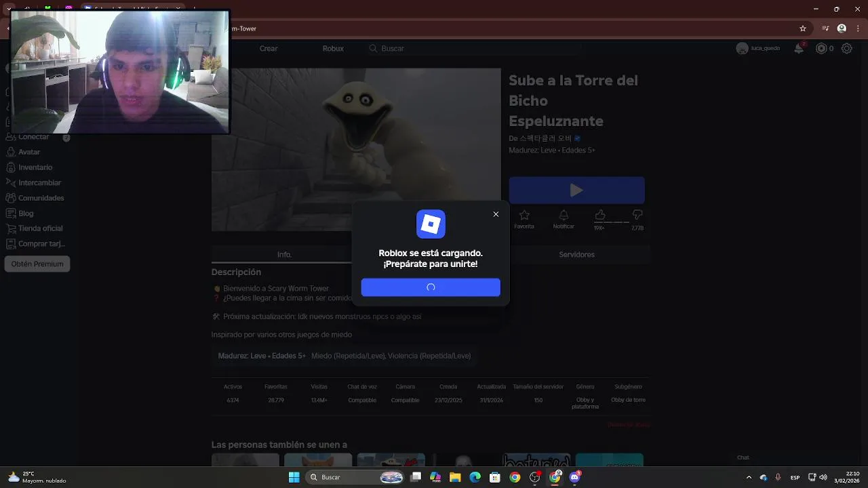Open the Robux menu item
The width and height of the screenshot is (868, 488).
(333, 48)
